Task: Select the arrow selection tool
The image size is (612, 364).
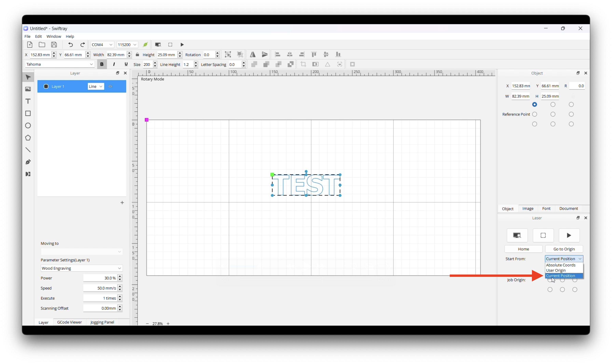Action: (28, 77)
